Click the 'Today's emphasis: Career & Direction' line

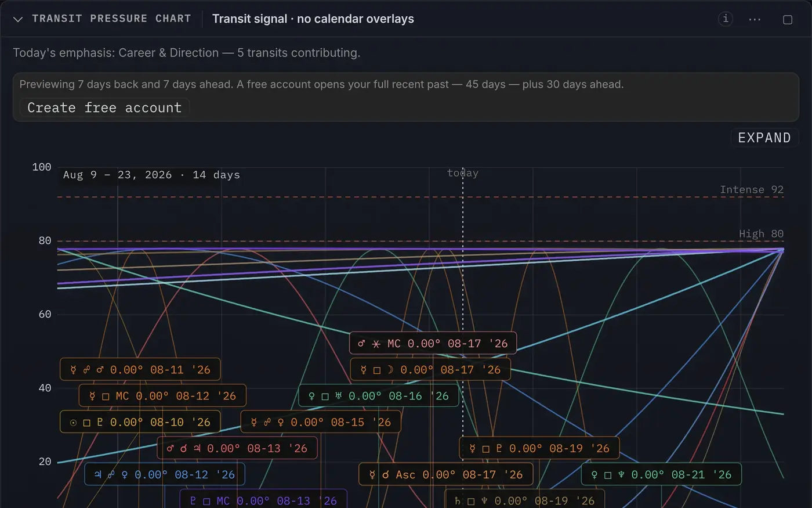click(187, 53)
